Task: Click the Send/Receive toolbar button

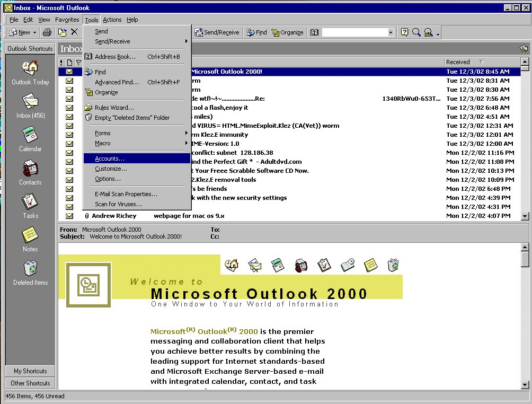Action: point(217,32)
